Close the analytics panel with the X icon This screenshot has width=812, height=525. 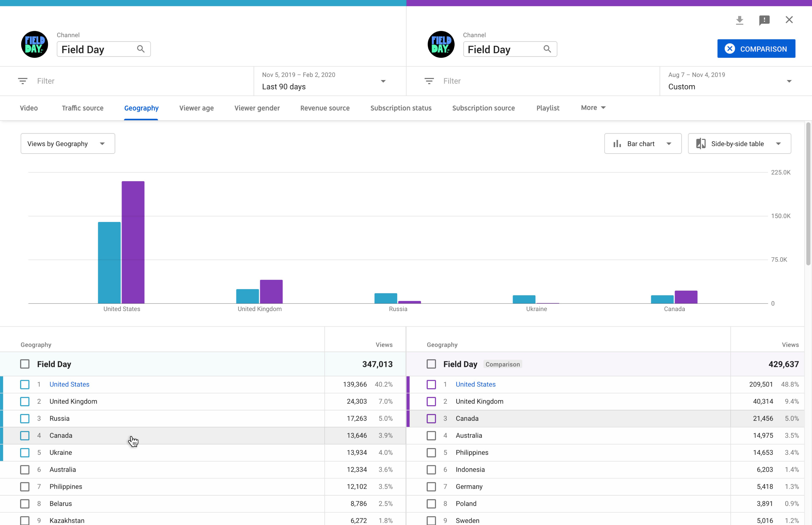coord(789,20)
